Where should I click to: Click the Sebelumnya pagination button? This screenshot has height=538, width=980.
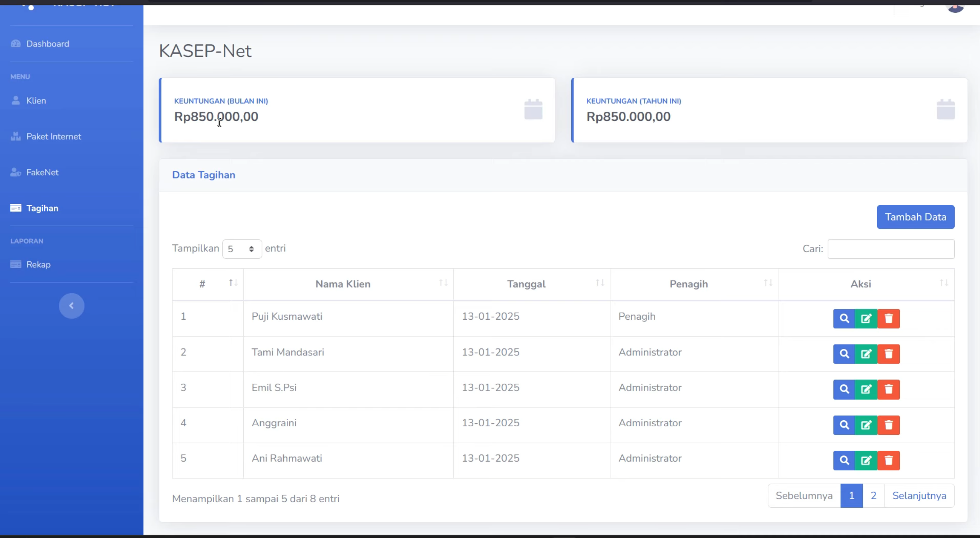[804, 496]
